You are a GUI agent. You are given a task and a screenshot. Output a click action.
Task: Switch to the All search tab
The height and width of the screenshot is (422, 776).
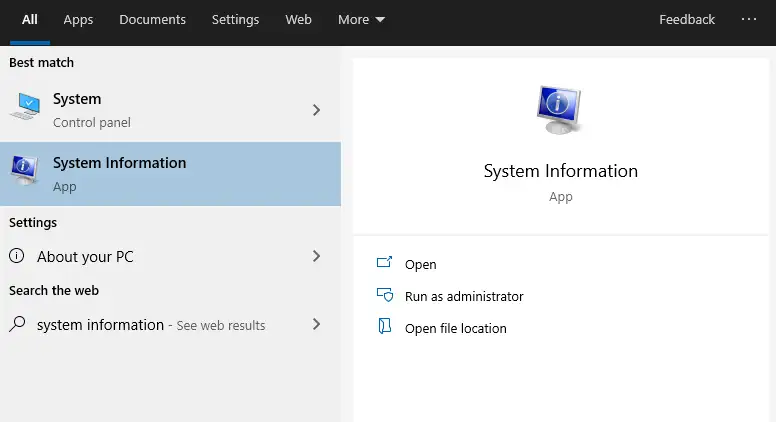point(30,20)
